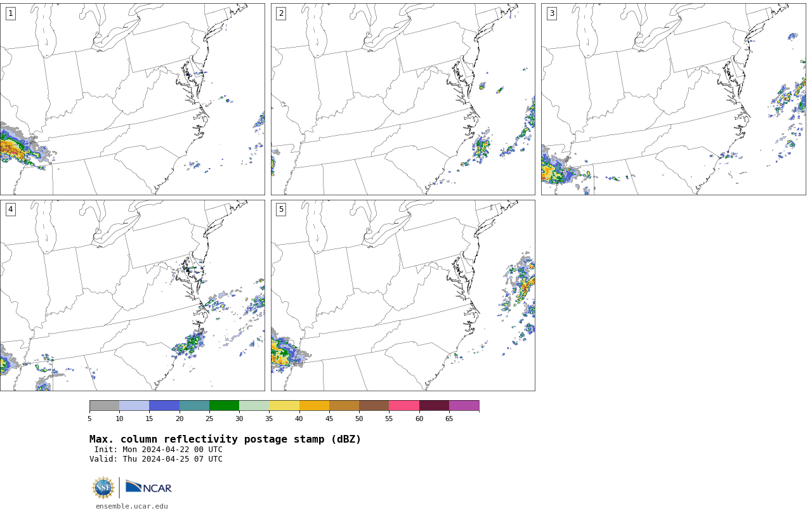Click the ensemble.ucar.edu text

click(x=132, y=506)
